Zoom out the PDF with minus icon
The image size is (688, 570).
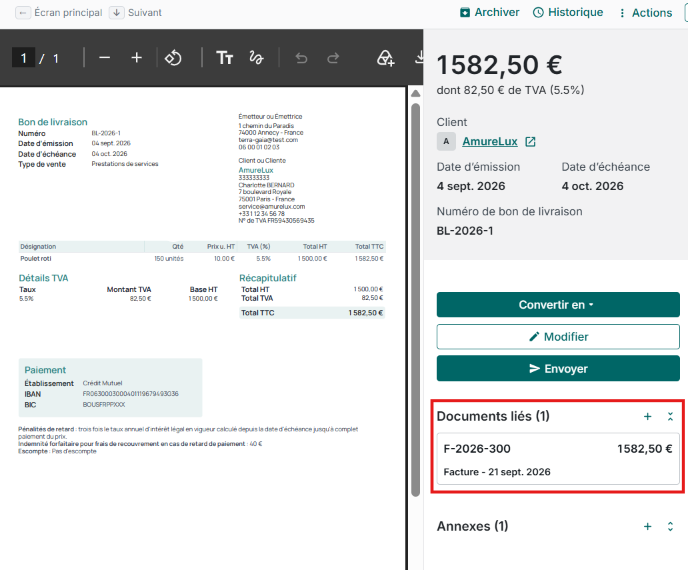pyautogui.click(x=104, y=57)
